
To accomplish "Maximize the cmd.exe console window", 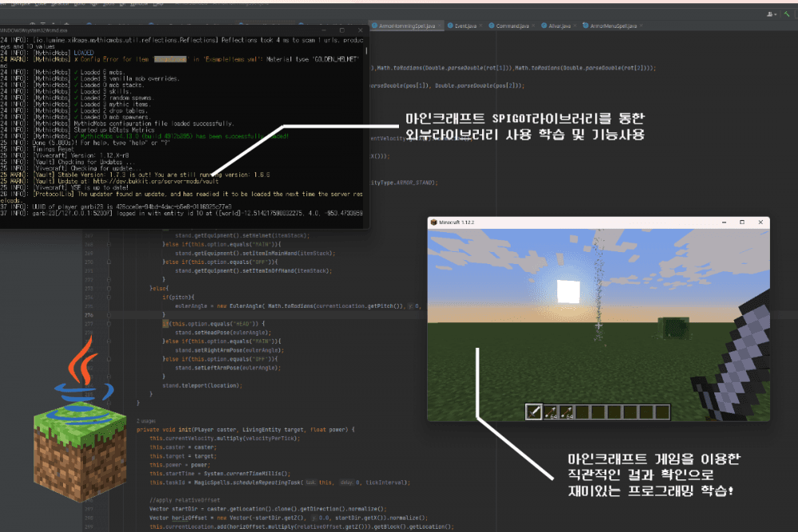I will click(342, 30).
